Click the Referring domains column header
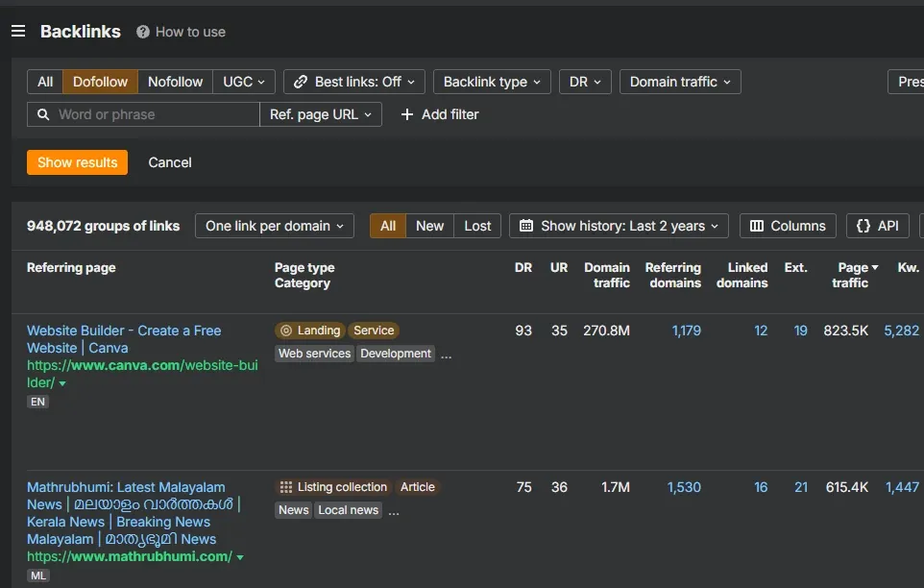 (673, 275)
